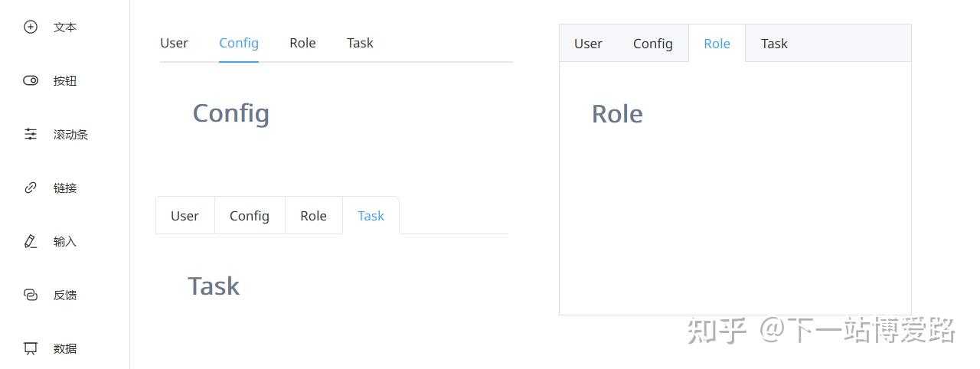Click the pencil icon beside 输入
The width and height of the screenshot is (980, 369).
31,241
